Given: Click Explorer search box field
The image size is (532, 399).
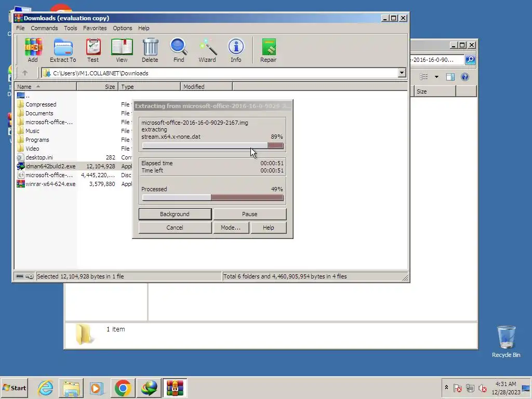Looking at the screenshot, I should click(437, 60).
